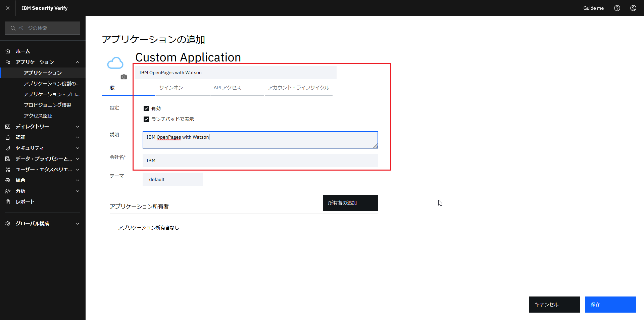Click the gear icon beside グローバル構成
The image size is (644, 320).
pos(8,224)
